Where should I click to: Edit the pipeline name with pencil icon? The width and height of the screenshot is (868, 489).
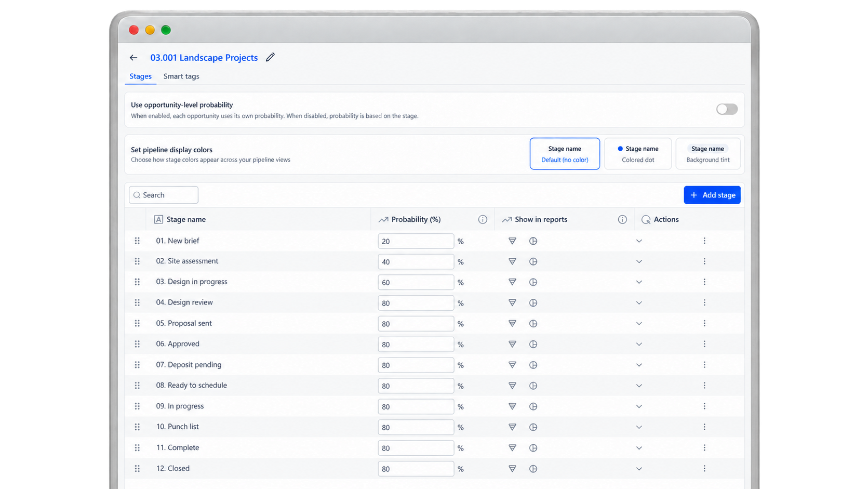[x=270, y=57]
